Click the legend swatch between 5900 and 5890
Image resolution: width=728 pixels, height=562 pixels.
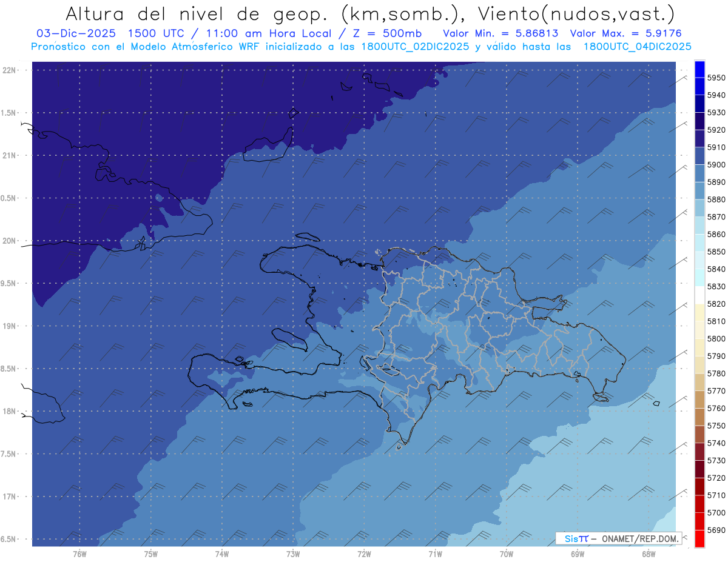click(699, 173)
